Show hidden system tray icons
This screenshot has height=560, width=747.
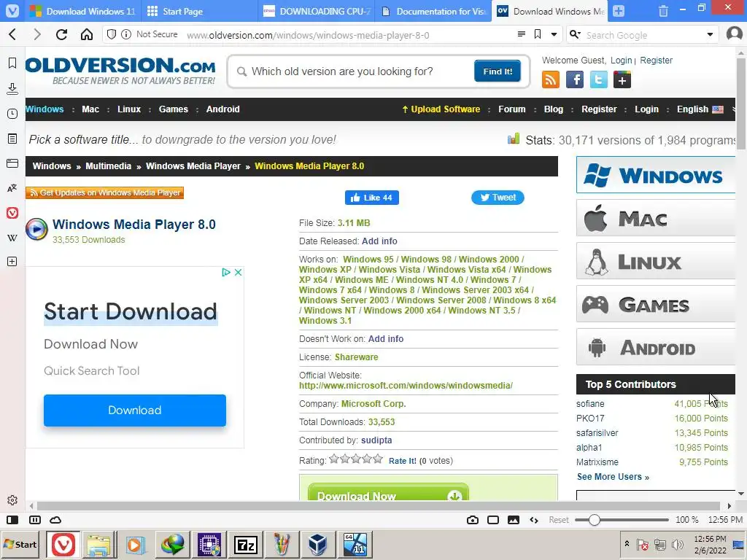(627, 544)
